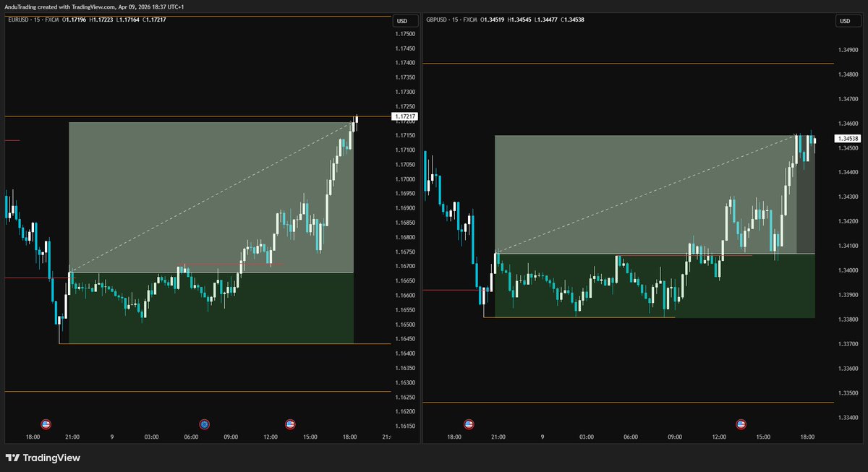Click the GBPUSD low value L1.34477
The image size is (868, 472).
tap(547, 20)
